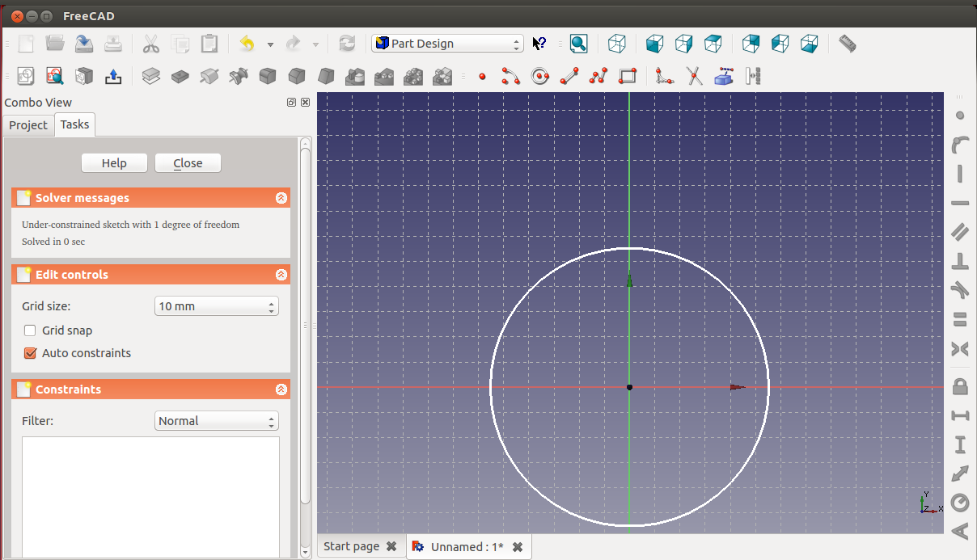977x560 pixels.
Task: Apply the parallel constraint
Action: [x=960, y=232]
